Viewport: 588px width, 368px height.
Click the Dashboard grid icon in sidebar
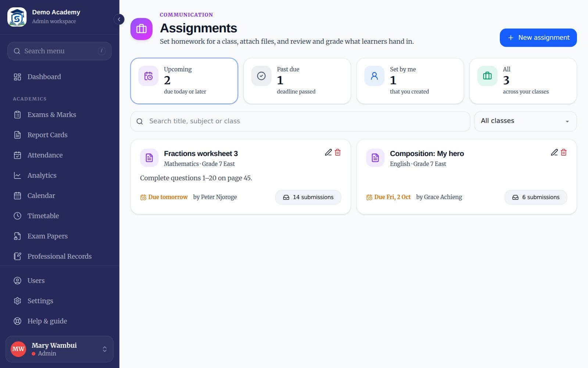[17, 77]
